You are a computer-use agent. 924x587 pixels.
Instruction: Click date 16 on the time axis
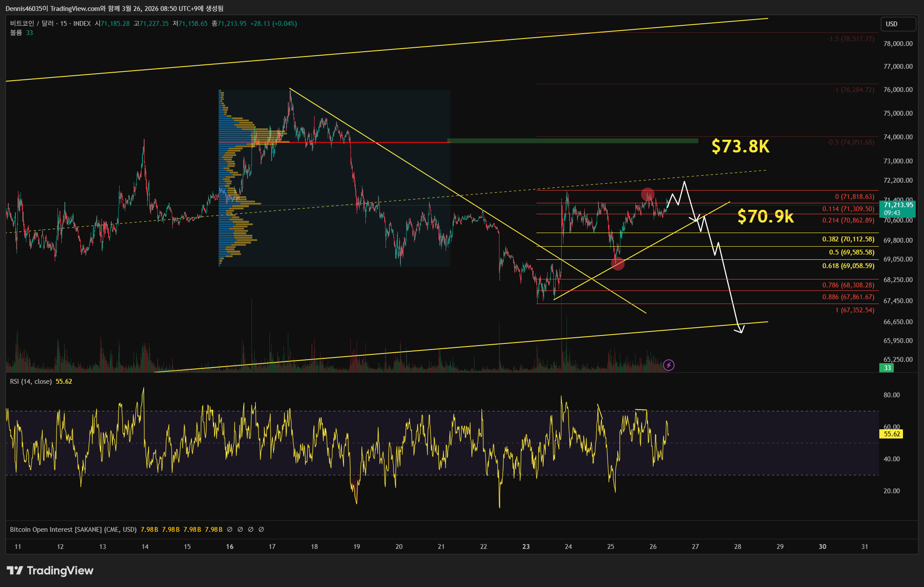tap(230, 547)
